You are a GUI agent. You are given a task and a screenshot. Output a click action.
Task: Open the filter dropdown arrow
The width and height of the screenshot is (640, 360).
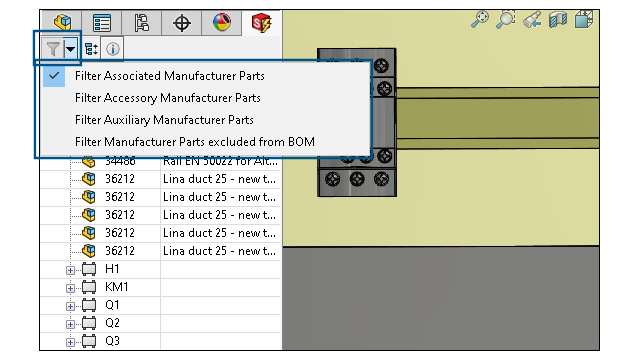(x=71, y=49)
